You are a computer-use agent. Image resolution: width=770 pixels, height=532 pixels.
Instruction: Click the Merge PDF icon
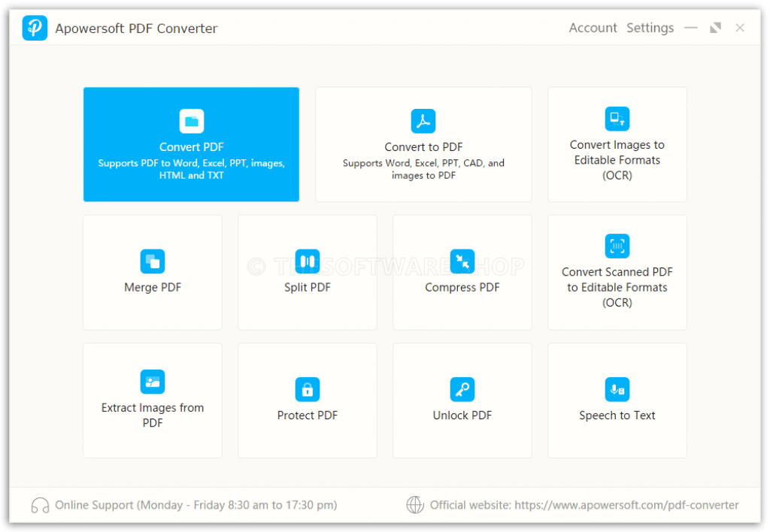point(152,261)
